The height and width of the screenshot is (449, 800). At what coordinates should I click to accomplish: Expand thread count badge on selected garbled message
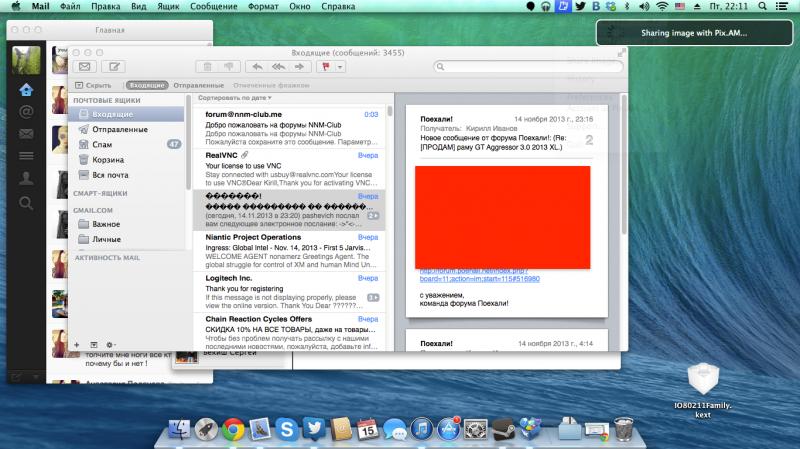pyautogui.click(x=373, y=216)
